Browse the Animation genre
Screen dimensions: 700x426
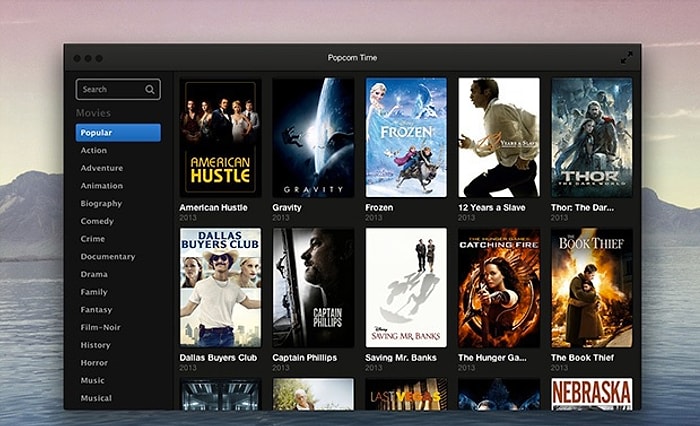(x=102, y=186)
